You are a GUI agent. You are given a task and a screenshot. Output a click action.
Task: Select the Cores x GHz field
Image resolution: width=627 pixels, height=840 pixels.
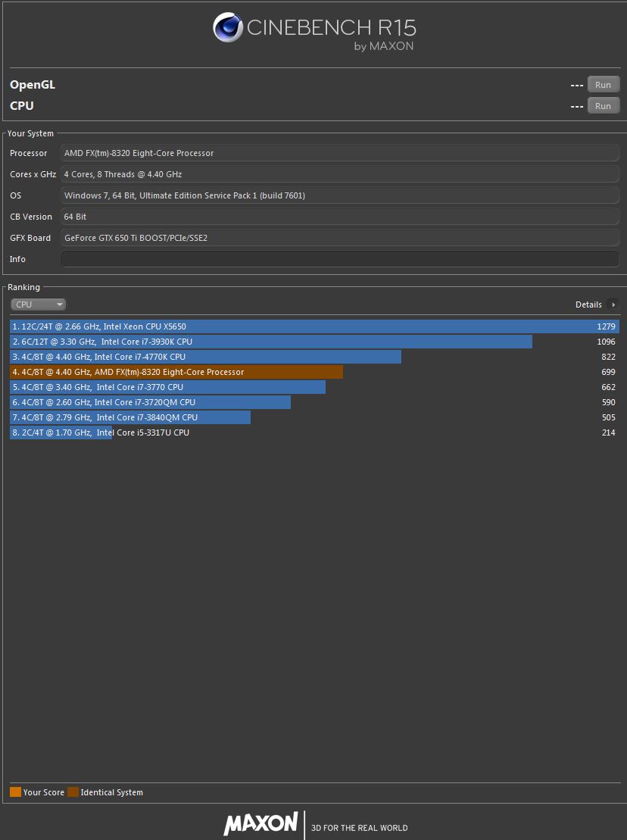(340, 174)
